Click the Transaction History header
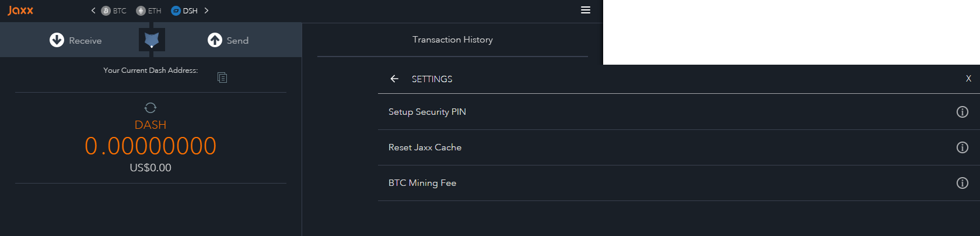 point(453,40)
